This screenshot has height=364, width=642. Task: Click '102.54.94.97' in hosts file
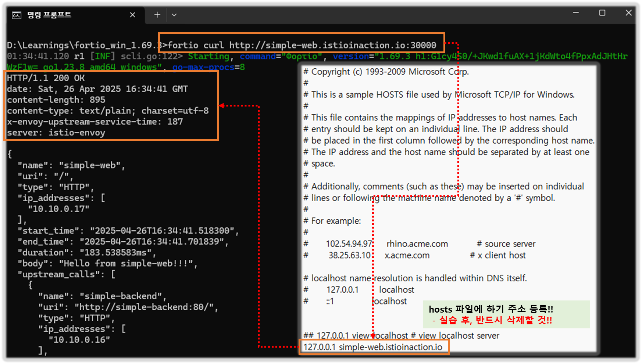pos(349,244)
